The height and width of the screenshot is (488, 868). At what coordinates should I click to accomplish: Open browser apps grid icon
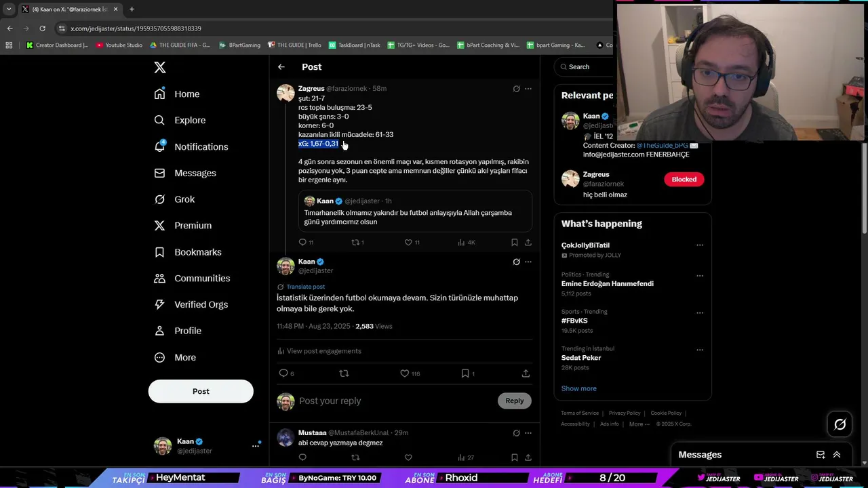coord(9,45)
